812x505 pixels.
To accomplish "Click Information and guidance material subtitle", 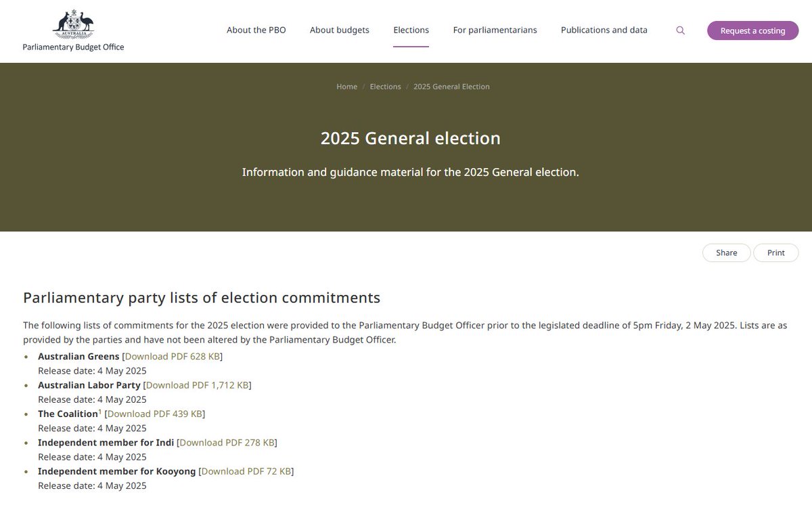I will click(411, 172).
